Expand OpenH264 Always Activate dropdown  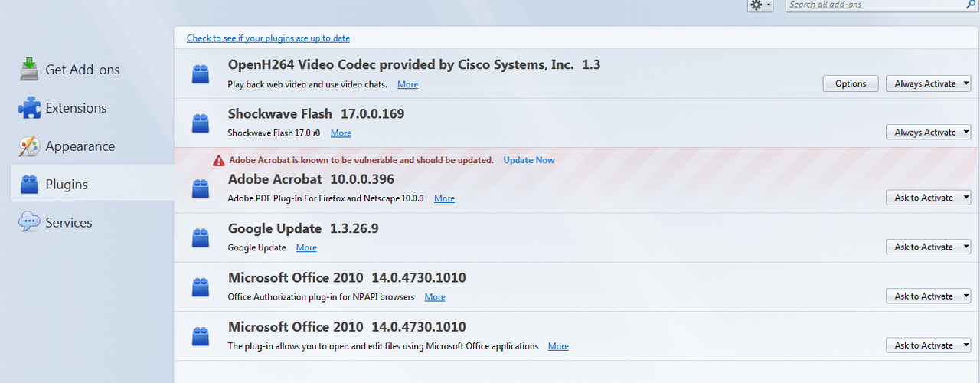tap(928, 83)
